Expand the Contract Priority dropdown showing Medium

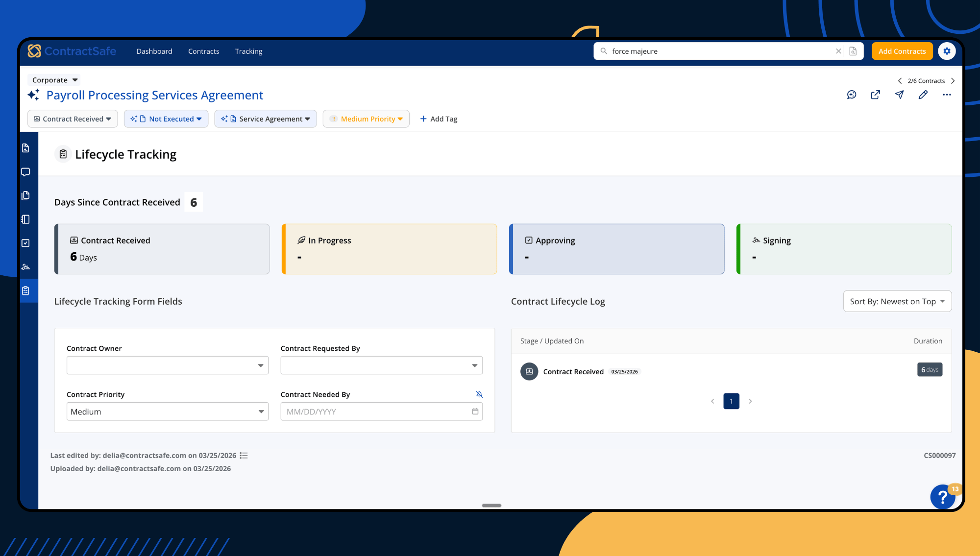[167, 411]
